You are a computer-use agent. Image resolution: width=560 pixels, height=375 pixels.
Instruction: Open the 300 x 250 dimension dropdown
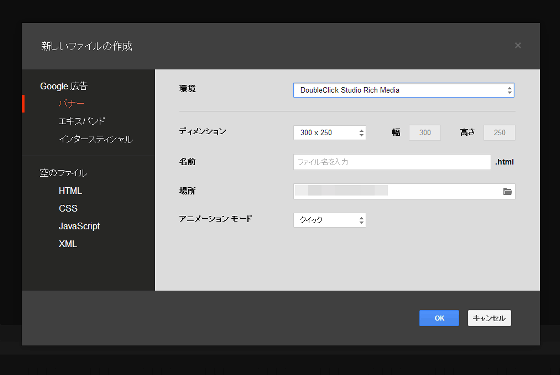tap(330, 132)
